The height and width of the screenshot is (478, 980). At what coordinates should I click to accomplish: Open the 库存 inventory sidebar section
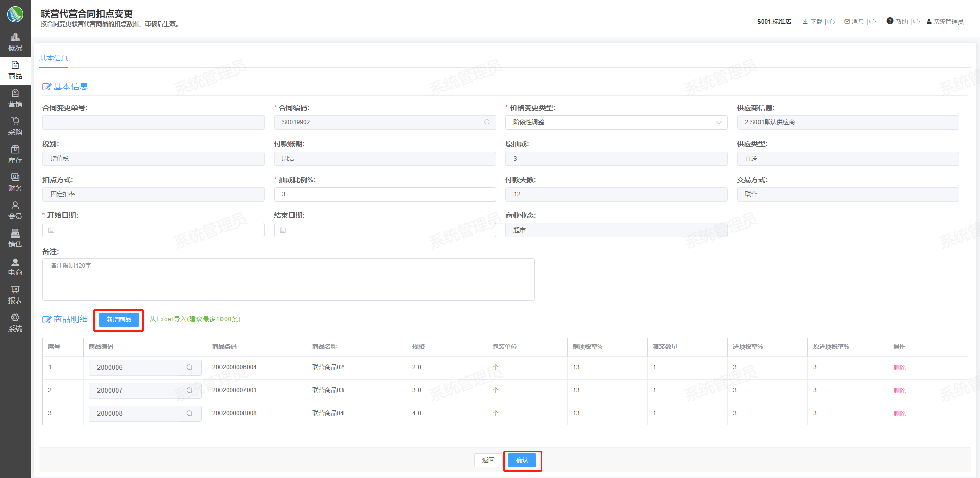point(15,155)
